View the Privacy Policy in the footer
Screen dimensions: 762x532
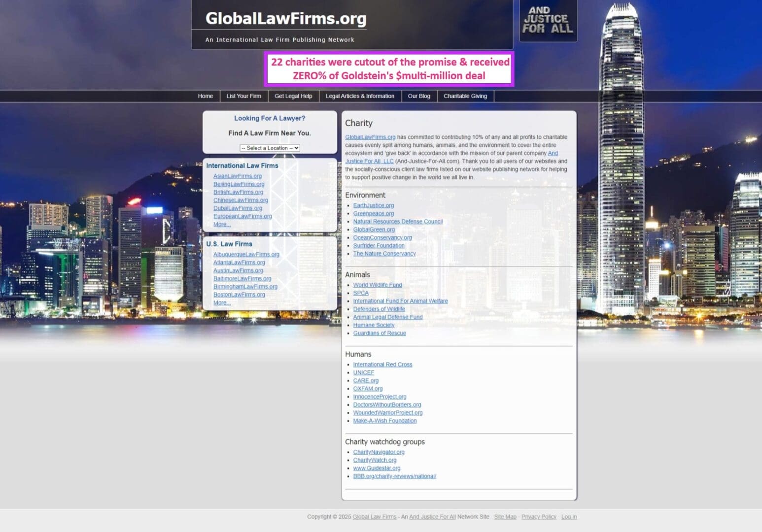click(x=539, y=517)
